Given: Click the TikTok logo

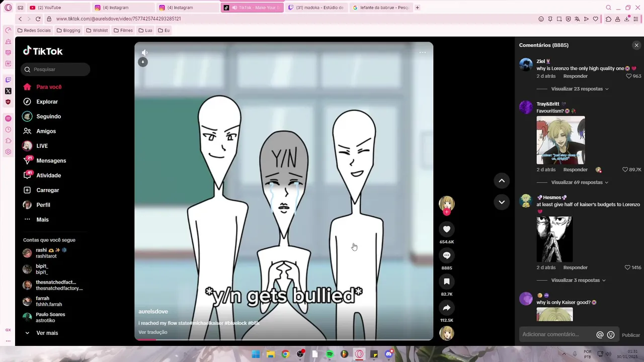Looking at the screenshot, I should [x=43, y=51].
